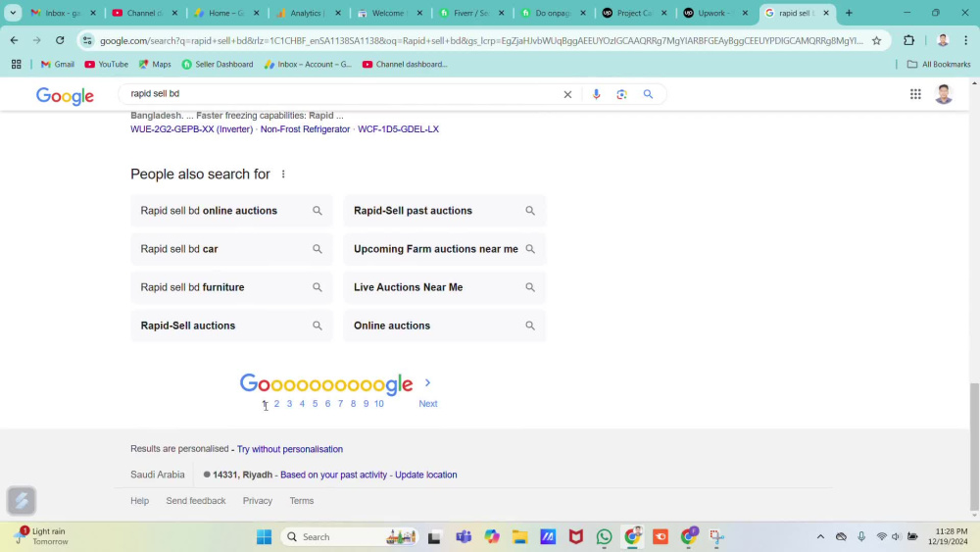Search Upcoming Farm auctions near me

point(444,249)
